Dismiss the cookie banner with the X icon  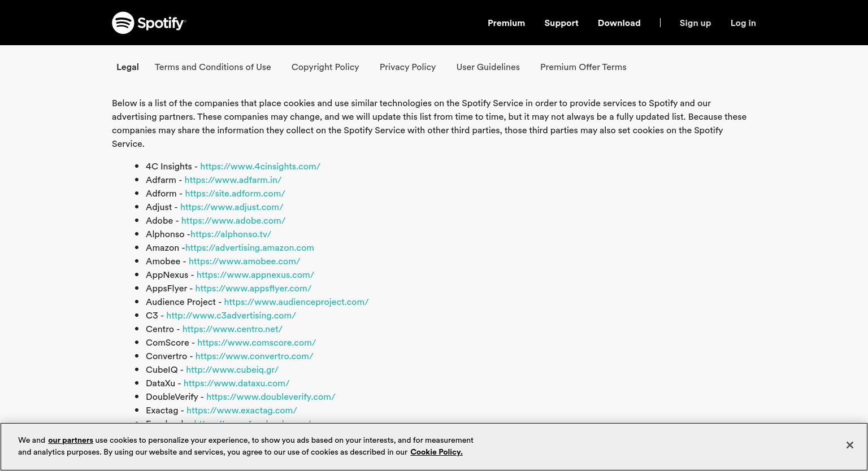click(849, 445)
